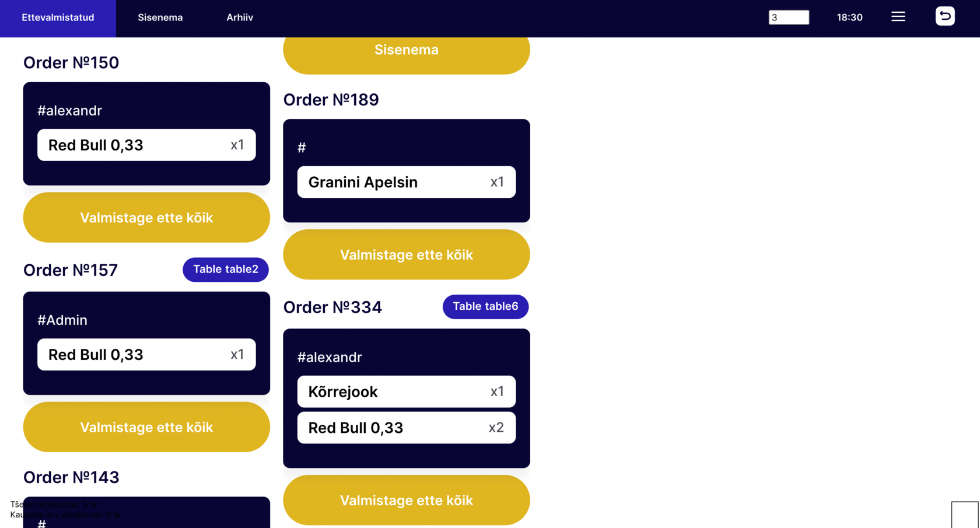Image resolution: width=980 pixels, height=528 pixels.
Task: Select the Table table6 badge
Action: point(485,307)
